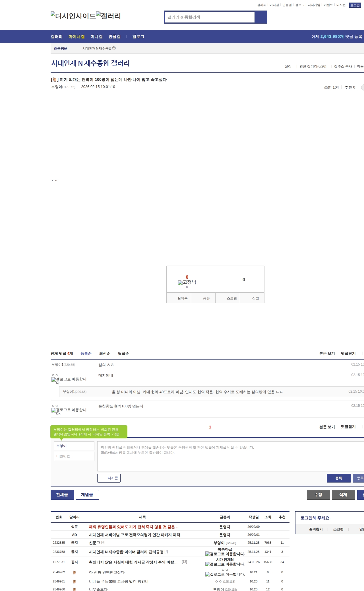Sort comments by 등록순
The height and width of the screenshot is (591, 364).
pyautogui.click(x=86, y=354)
